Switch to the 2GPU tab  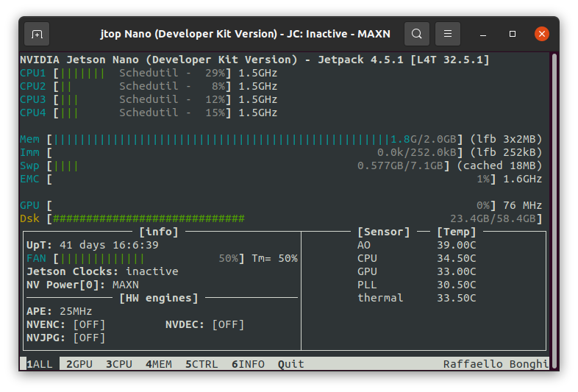click(79, 364)
